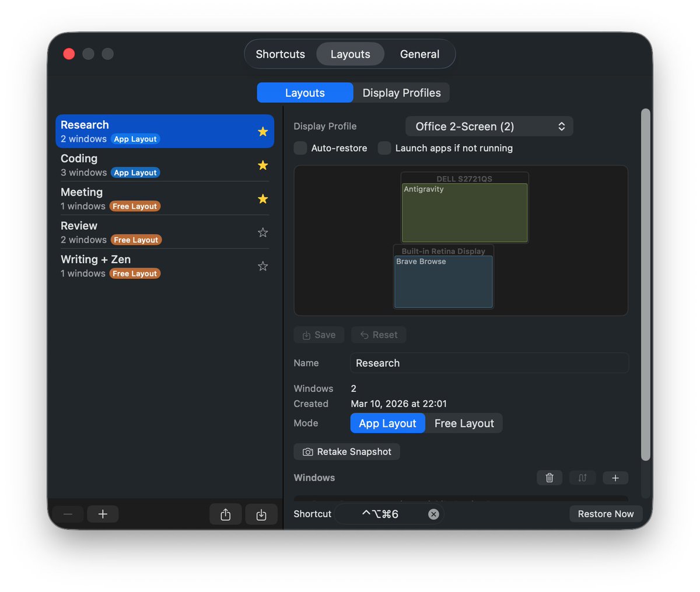
Task: Star the Review layout
Action: 262,232
